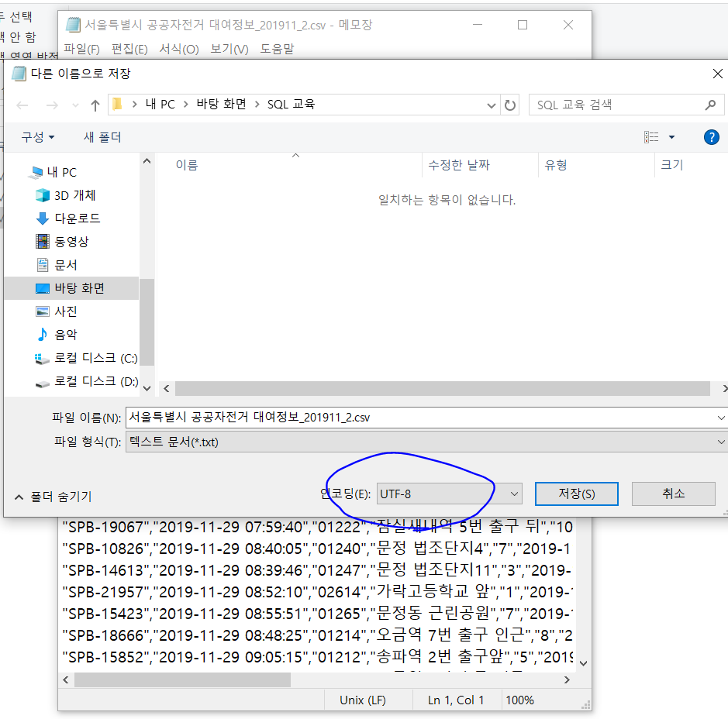
Task: Click Notepad scroll right arrow
Action: pyautogui.click(x=567, y=680)
